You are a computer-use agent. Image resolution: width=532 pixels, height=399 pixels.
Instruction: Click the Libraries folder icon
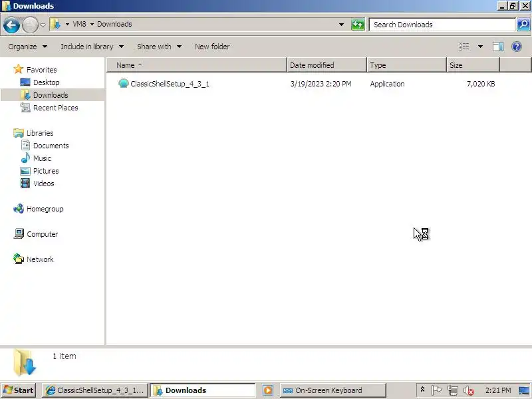tap(19, 132)
